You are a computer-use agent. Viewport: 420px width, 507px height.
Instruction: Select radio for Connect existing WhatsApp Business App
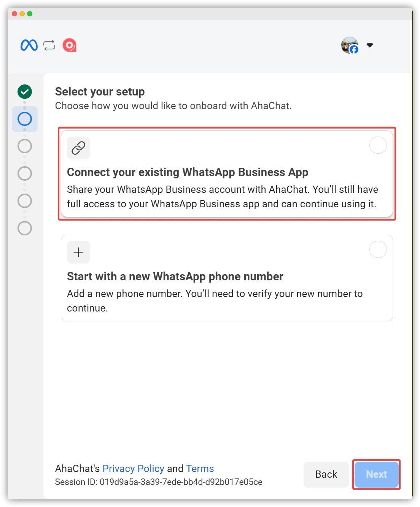pos(378,145)
